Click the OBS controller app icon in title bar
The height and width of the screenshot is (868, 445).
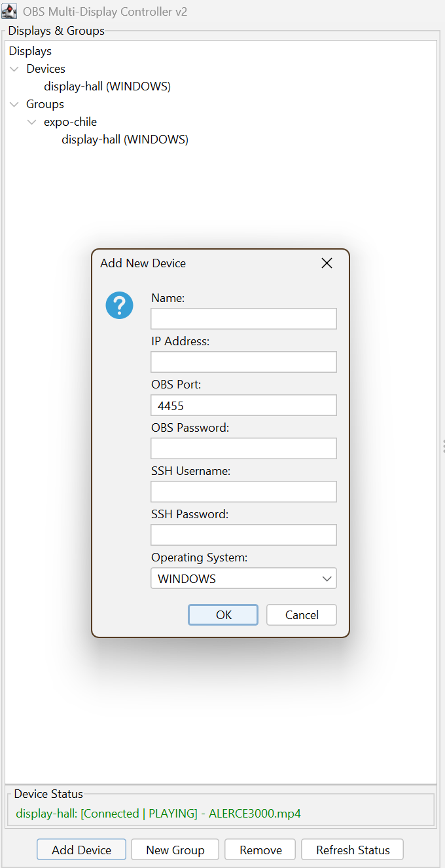coord(10,12)
